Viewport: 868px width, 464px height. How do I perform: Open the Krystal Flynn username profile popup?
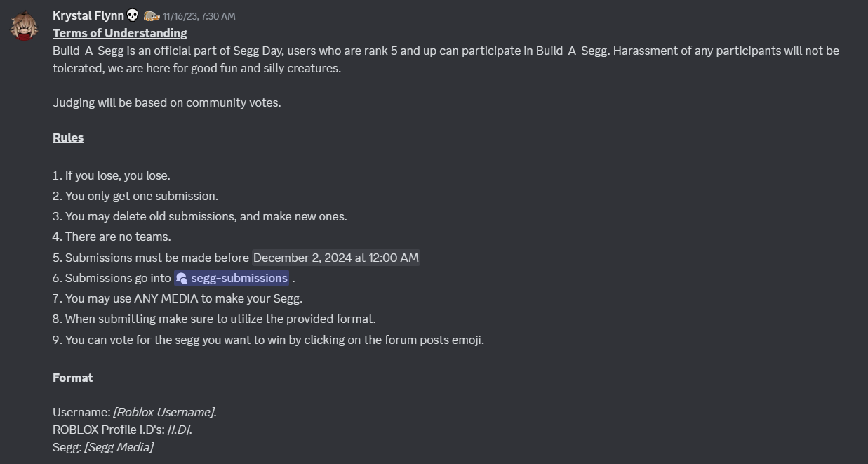point(88,15)
